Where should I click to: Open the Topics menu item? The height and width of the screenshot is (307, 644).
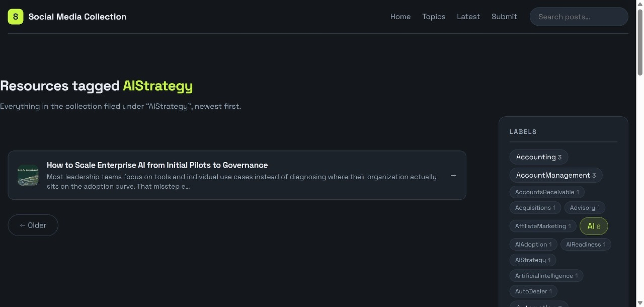pyautogui.click(x=434, y=17)
